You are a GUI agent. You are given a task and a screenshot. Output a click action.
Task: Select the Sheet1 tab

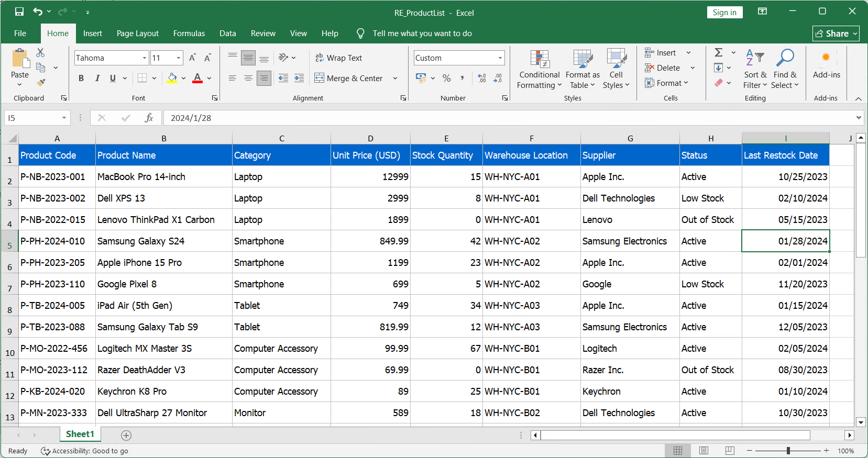pos(80,434)
